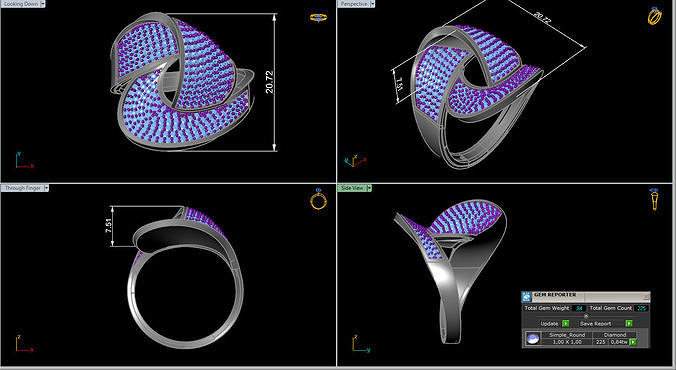Close the Gem Reporter panel
The width and height of the screenshot is (676, 370).
[x=646, y=297]
